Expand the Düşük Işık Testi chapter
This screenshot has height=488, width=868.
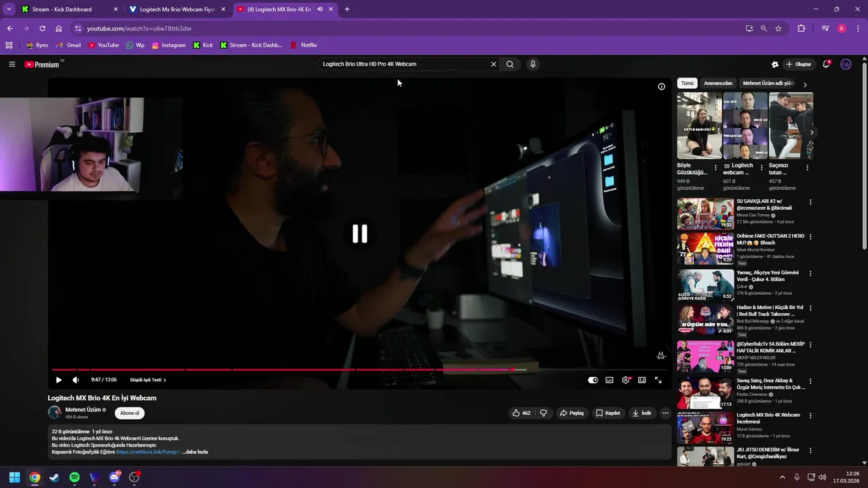click(x=148, y=380)
